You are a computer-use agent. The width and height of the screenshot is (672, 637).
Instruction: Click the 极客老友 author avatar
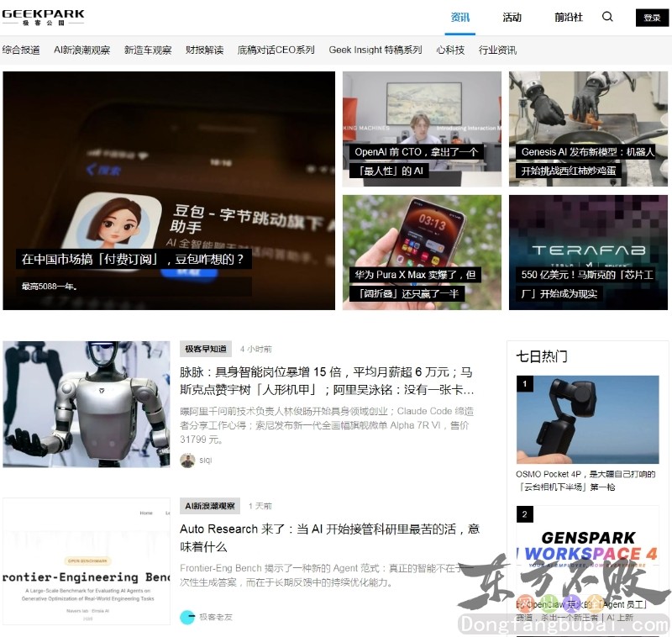[187, 617]
